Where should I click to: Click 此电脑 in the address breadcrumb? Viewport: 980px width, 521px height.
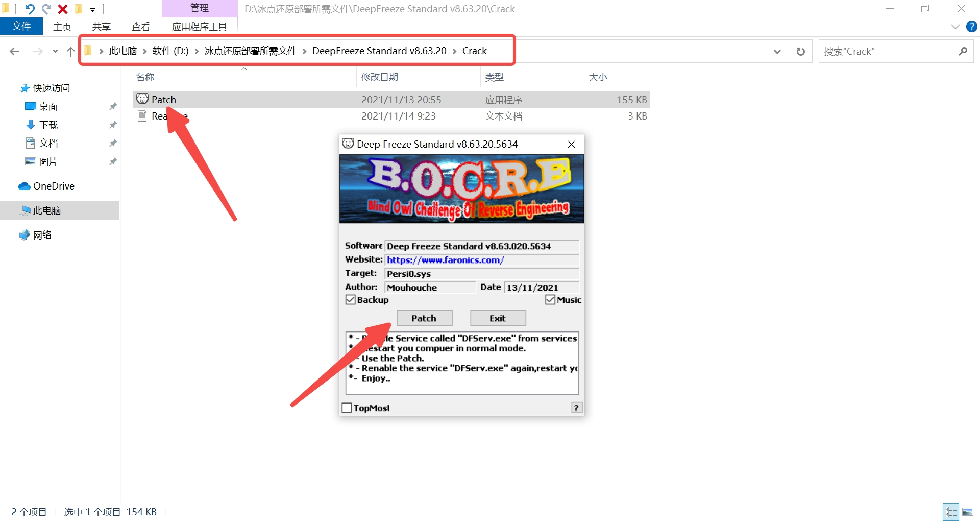pos(123,51)
